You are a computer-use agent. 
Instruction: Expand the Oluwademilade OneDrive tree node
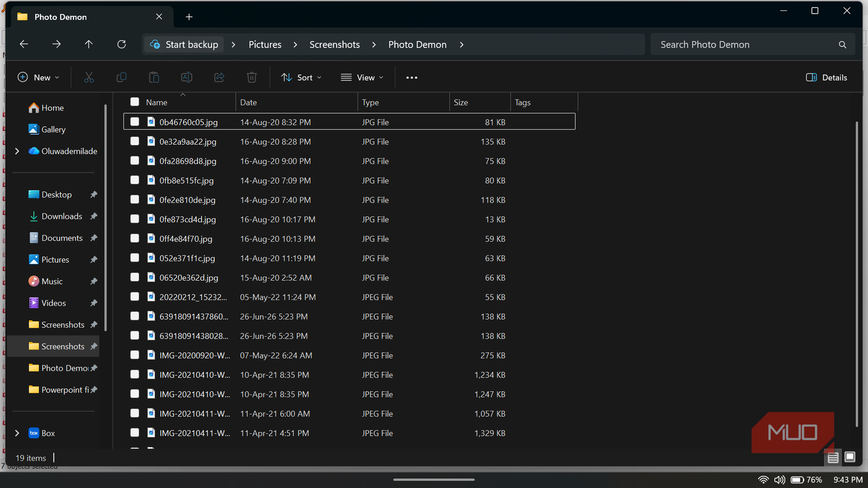17,151
